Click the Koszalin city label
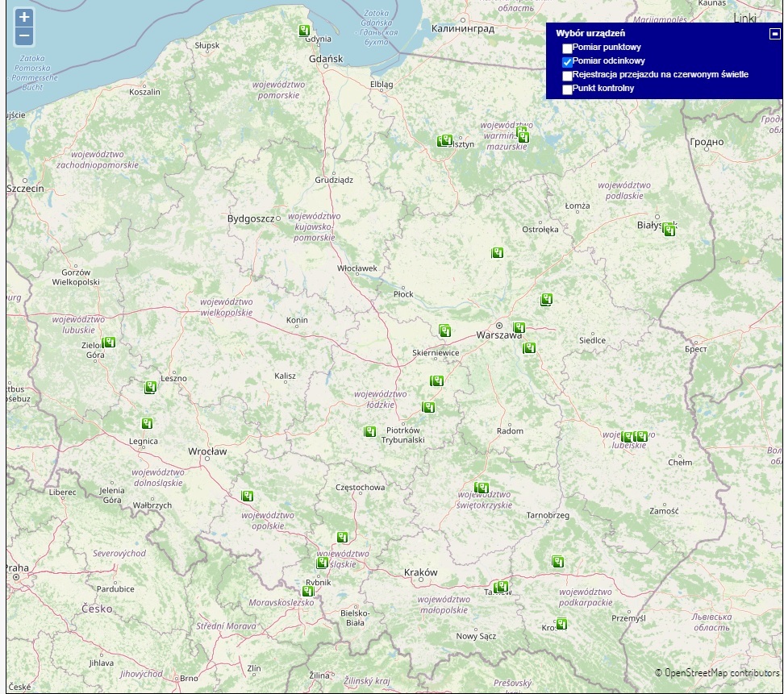Viewport: 784px width, 694px height. [x=144, y=92]
